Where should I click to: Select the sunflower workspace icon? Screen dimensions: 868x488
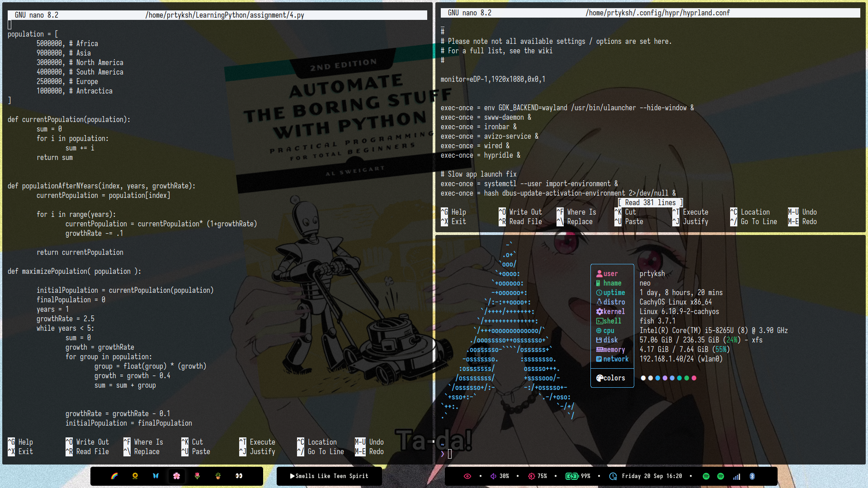click(135, 476)
